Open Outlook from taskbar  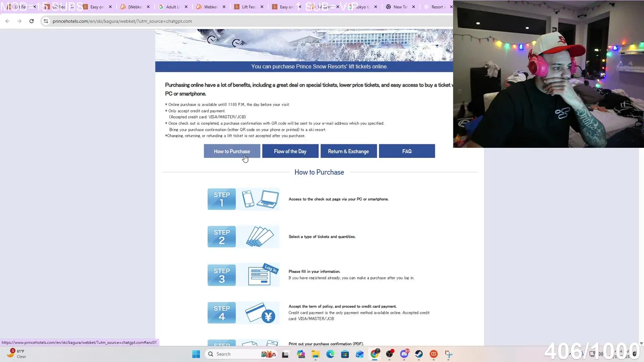point(360,354)
